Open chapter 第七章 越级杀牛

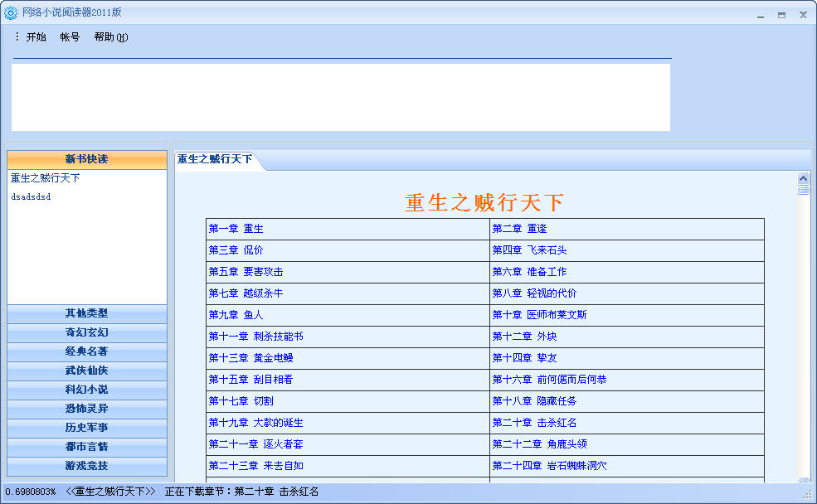click(246, 293)
